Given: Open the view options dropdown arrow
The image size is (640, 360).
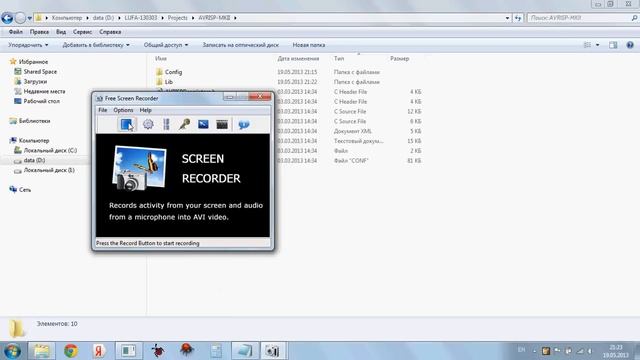Looking at the screenshot, I should (598, 45).
